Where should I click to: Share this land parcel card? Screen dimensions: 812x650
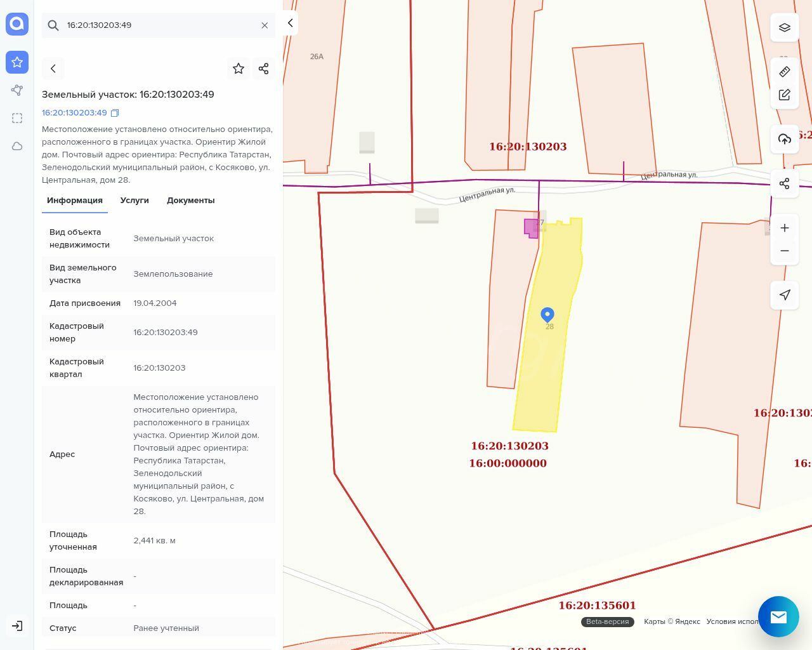click(x=264, y=69)
